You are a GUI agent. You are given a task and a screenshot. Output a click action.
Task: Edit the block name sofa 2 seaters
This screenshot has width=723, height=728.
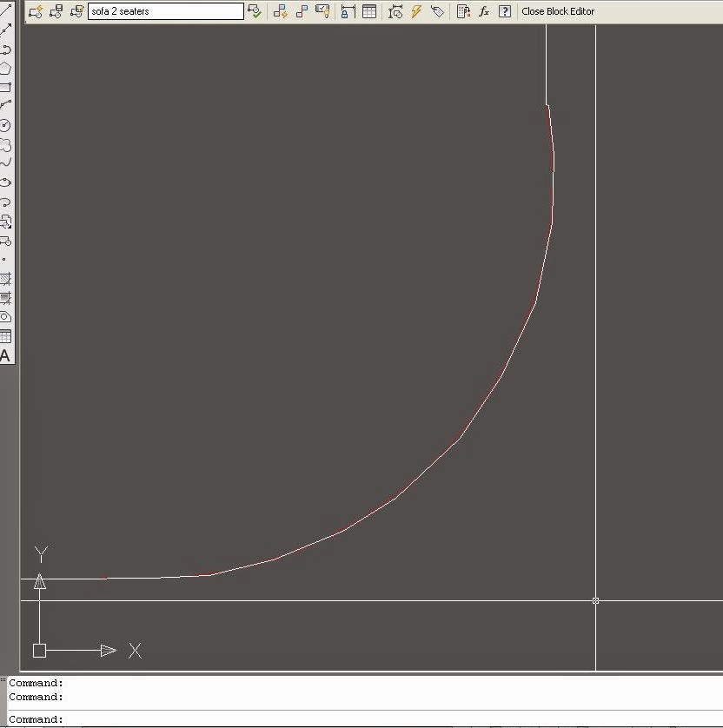[165, 10]
